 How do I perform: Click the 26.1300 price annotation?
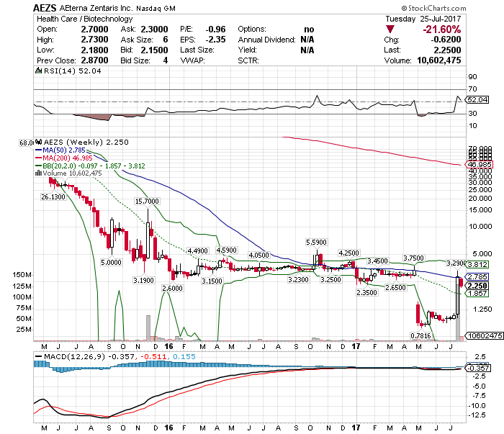[53, 197]
